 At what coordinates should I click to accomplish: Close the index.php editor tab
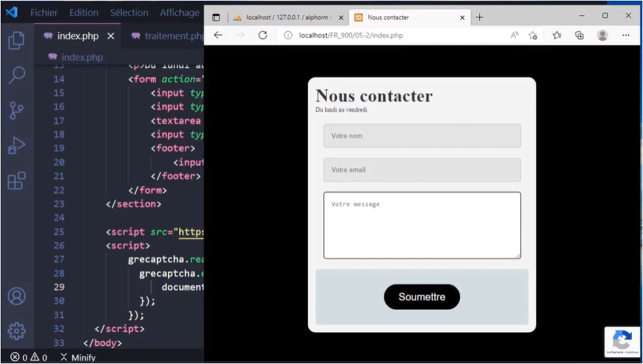pyautogui.click(x=111, y=36)
